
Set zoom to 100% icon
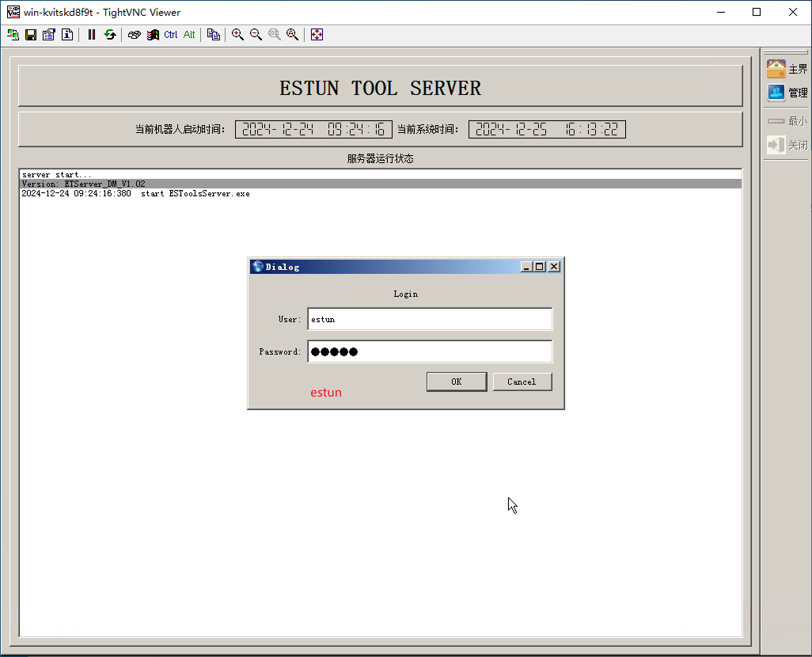click(x=275, y=35)
